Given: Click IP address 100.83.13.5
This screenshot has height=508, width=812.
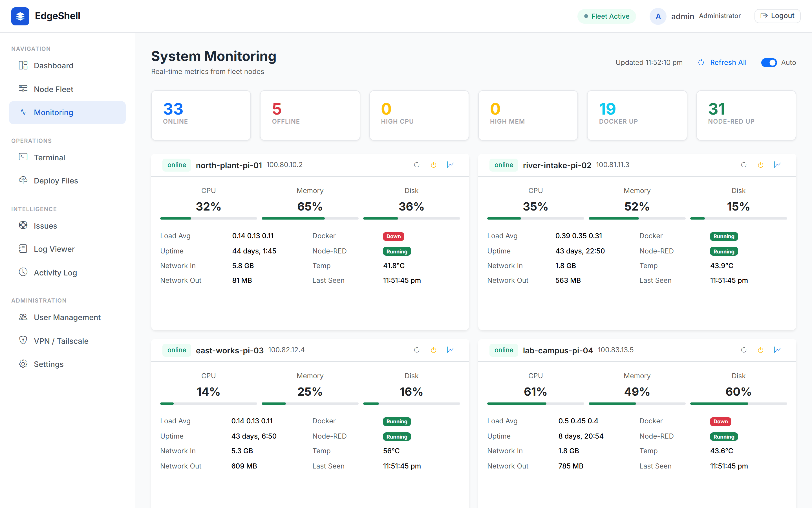Looking at the screenshot, I should [616, 350].
